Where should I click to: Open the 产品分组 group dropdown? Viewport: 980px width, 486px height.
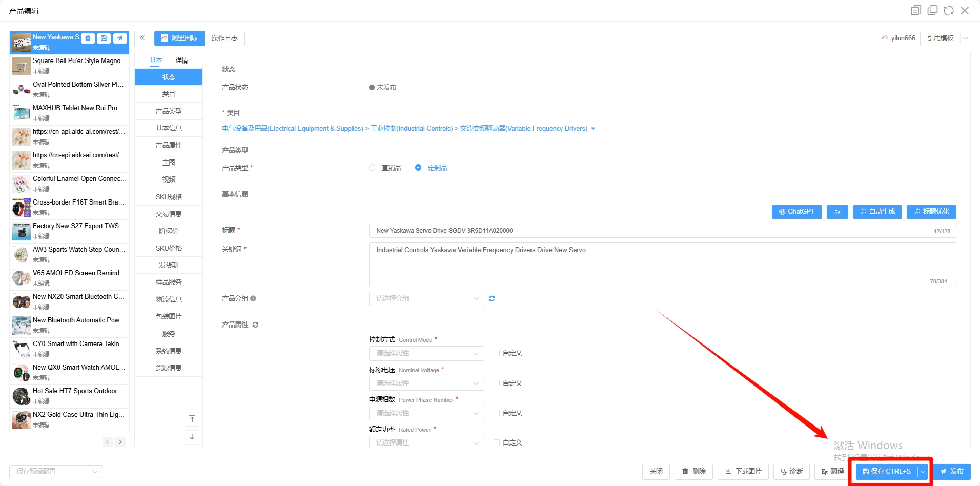pyautogui.click(x=426, y=299)
